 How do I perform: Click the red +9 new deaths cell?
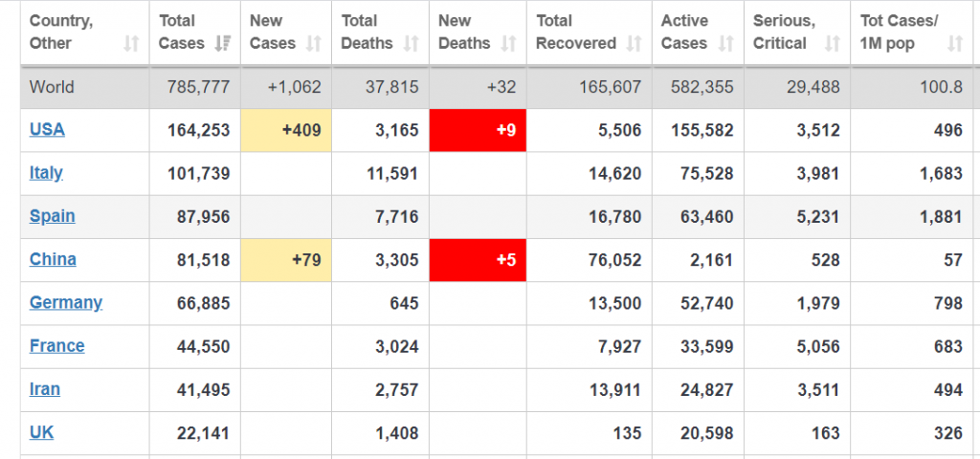tap(478, 130)
